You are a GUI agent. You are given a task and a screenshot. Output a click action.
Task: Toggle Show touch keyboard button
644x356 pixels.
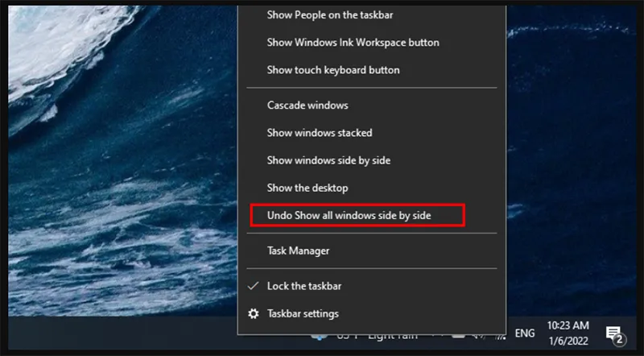[x=333, y=70]
